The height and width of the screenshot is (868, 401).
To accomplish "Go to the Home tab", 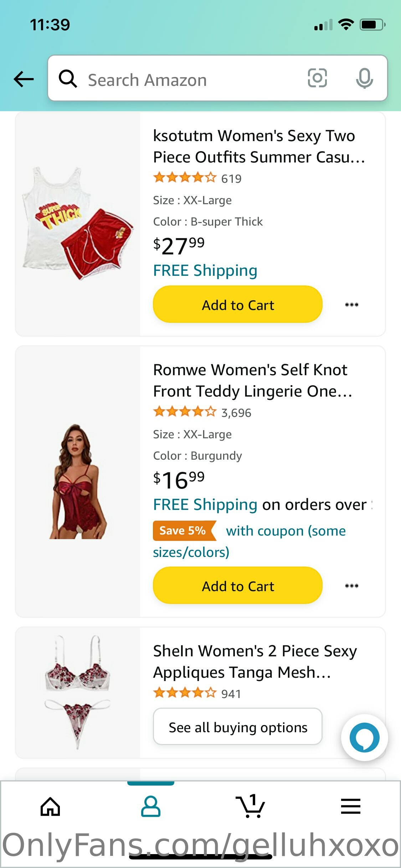I will point(50,806).
